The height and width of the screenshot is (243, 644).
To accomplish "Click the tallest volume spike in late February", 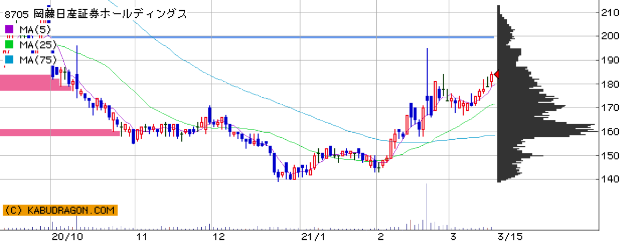I will 427,206.
